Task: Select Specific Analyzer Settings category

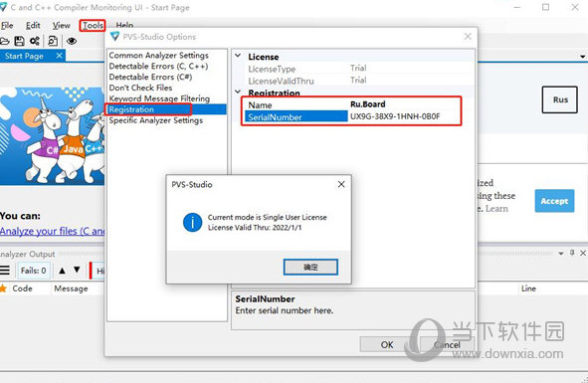Action: coord(155,120)
